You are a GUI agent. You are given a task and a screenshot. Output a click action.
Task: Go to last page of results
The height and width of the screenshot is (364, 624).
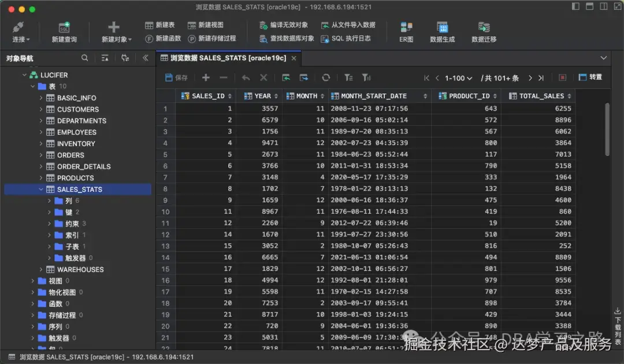[541, 78]
